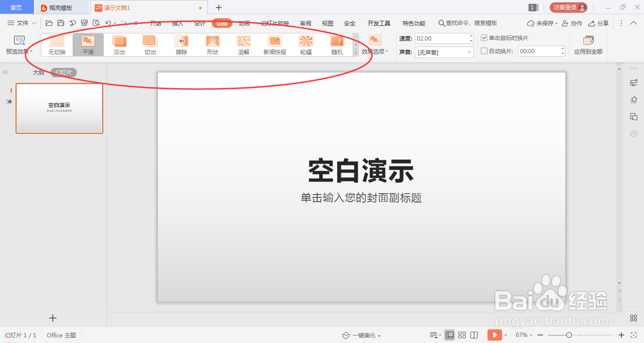Apply the 溶解 dissolve transition
Screen dimensions: 644x343
(x=244, y=45)
